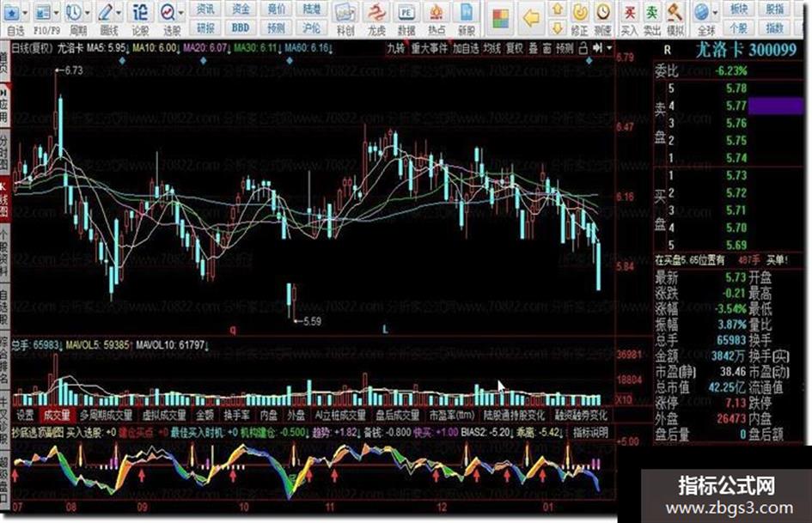812x523 pixels.
Task: Toggle the 窗 window option
Action: (x=547, y=49)
